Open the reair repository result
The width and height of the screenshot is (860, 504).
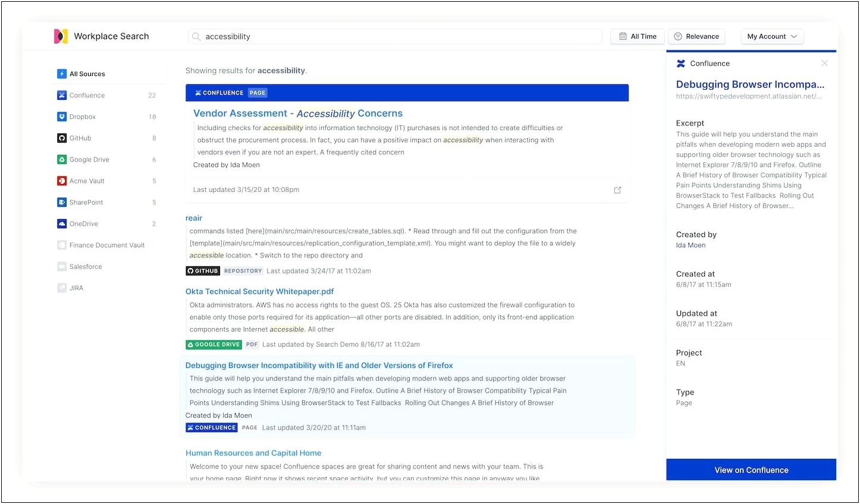point(194,218)
